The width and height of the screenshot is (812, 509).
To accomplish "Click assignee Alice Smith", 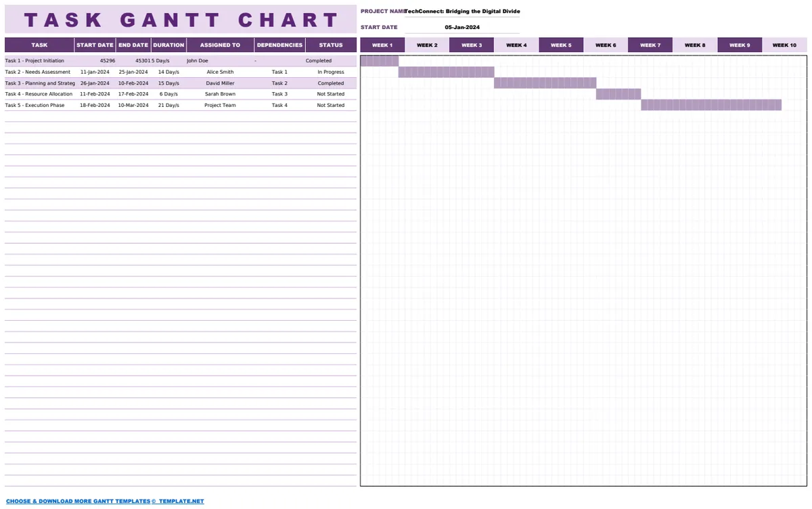I will point(221,72).
